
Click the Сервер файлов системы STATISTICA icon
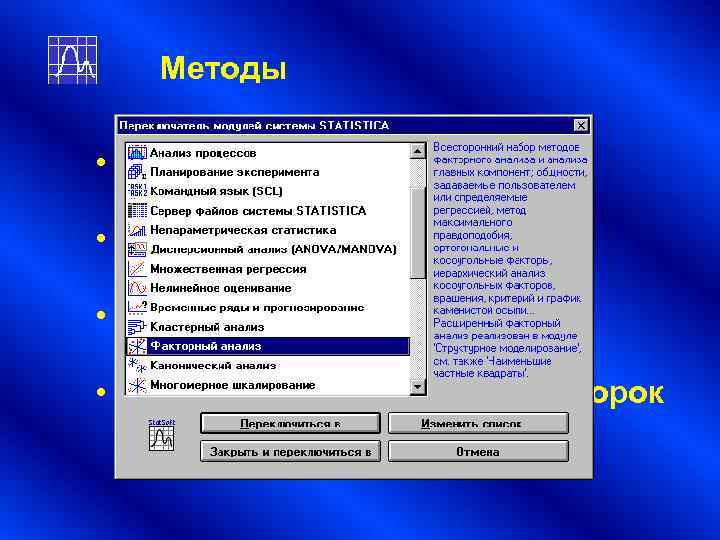(137, 211)
